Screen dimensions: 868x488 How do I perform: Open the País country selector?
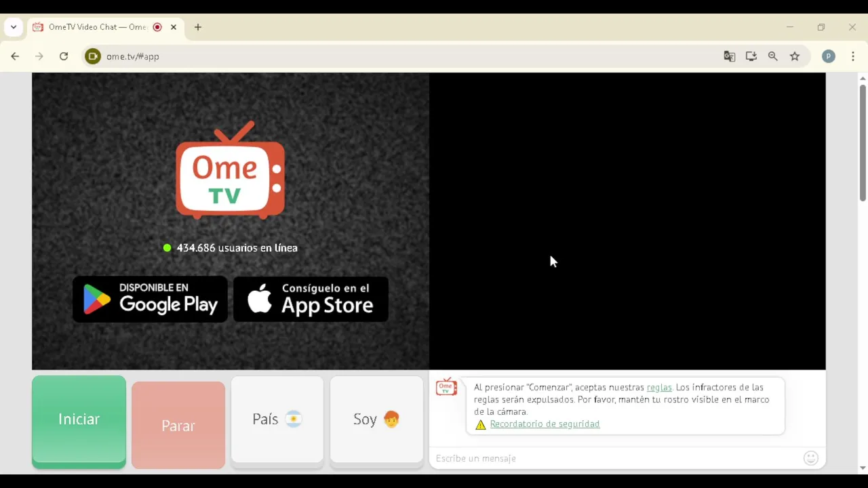tap(277, 421)
